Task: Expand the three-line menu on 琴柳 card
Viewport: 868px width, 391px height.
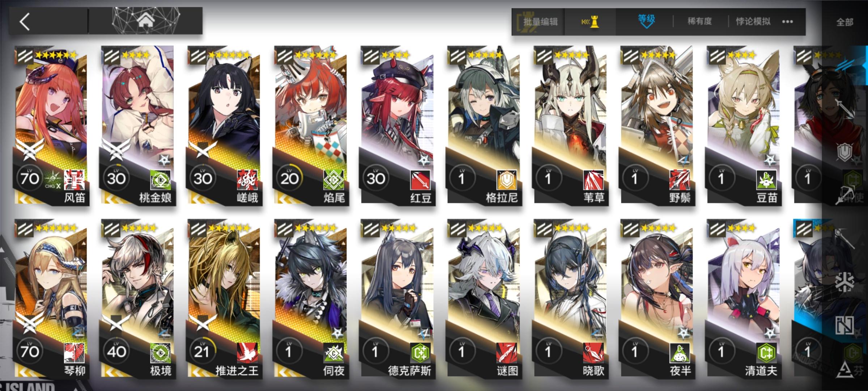Action: [x=25, y=229]
